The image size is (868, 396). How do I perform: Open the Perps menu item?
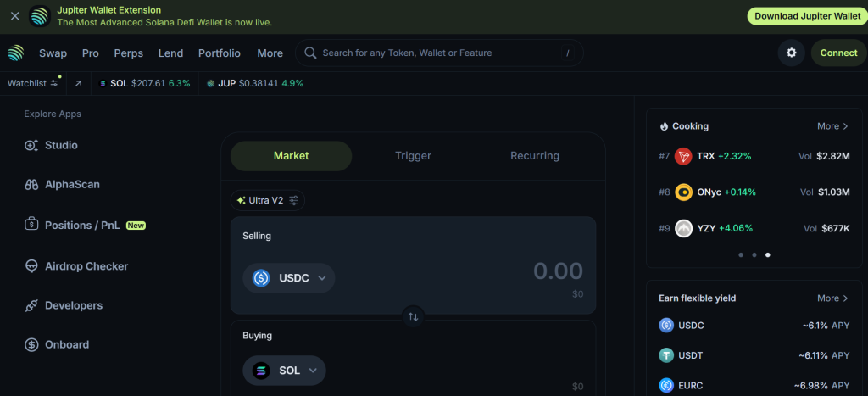coord(129,53)
